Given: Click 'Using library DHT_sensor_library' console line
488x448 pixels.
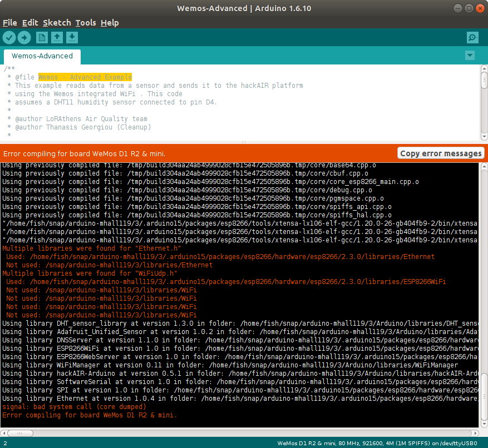Looking at the screenshot, I should click(240, 323).
